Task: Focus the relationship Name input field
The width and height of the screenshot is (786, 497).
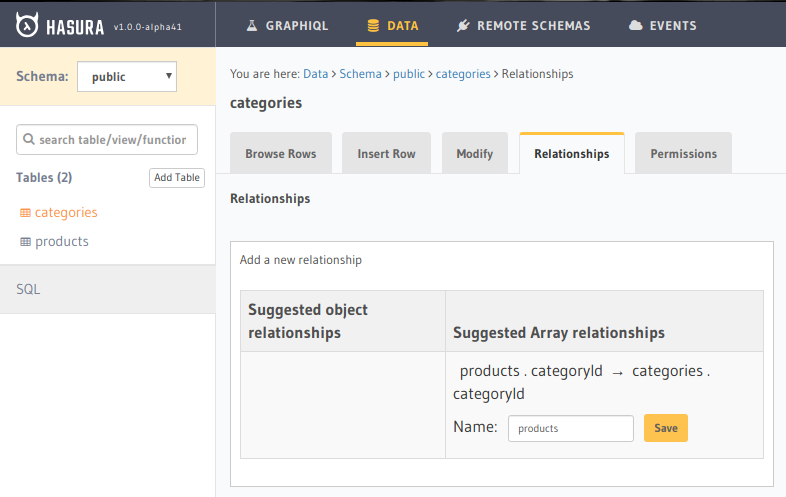Action: (x=570, y=428)
